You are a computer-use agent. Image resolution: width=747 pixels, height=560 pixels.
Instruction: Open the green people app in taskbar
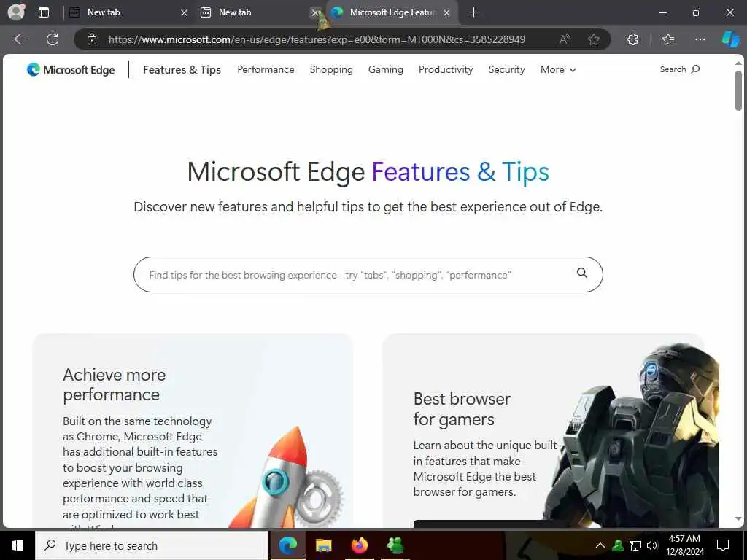(x=395, y=545)
